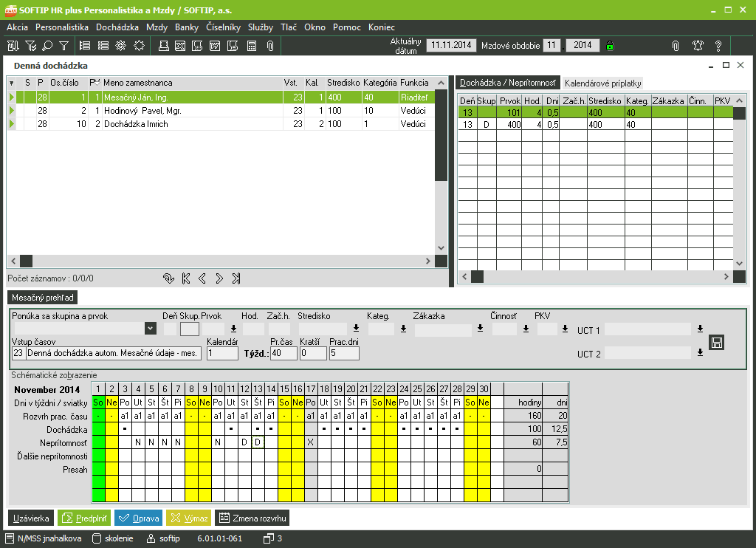Click the sort records toolbar icon
The width and height of the screenshot is (756, 548).
(x=13, y=46)
